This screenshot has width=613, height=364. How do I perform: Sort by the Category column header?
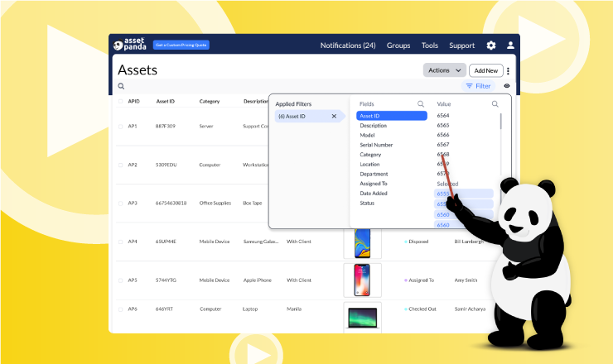tap(209, 101)
